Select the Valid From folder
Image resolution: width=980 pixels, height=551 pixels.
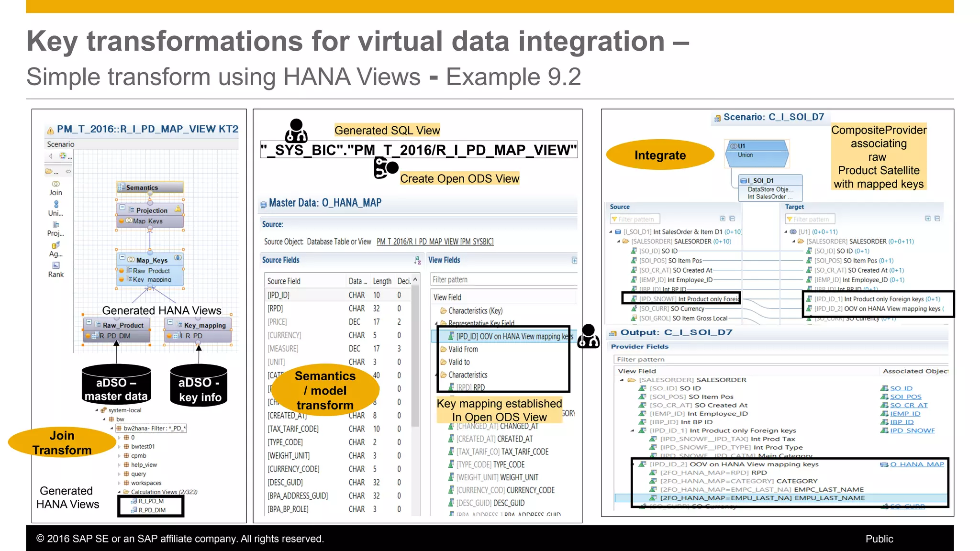point(459,349)
